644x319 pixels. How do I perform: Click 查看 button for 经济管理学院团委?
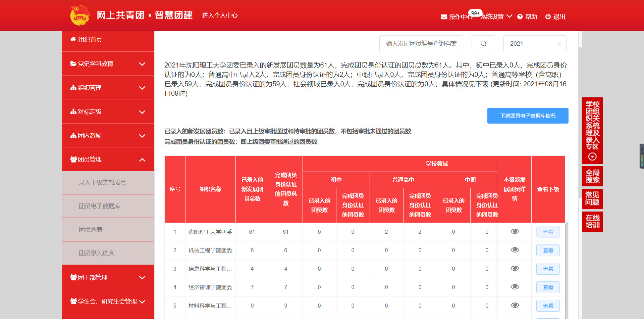coord(548,287)
